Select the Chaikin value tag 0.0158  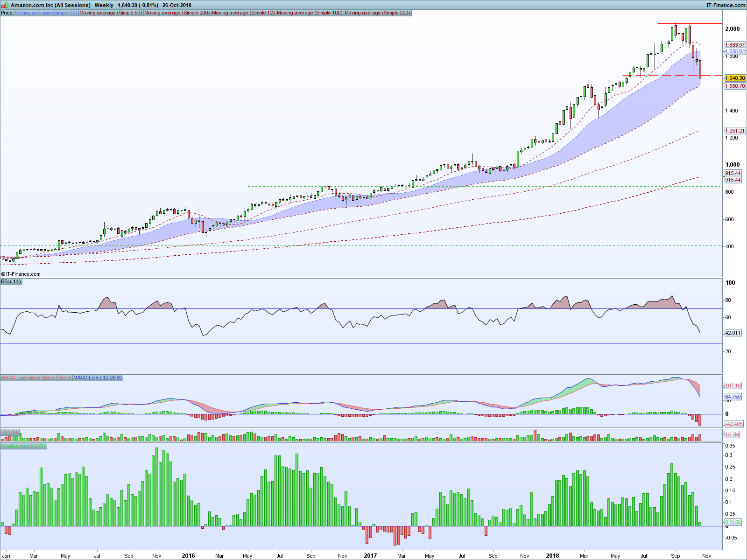[x=733, y=522]
